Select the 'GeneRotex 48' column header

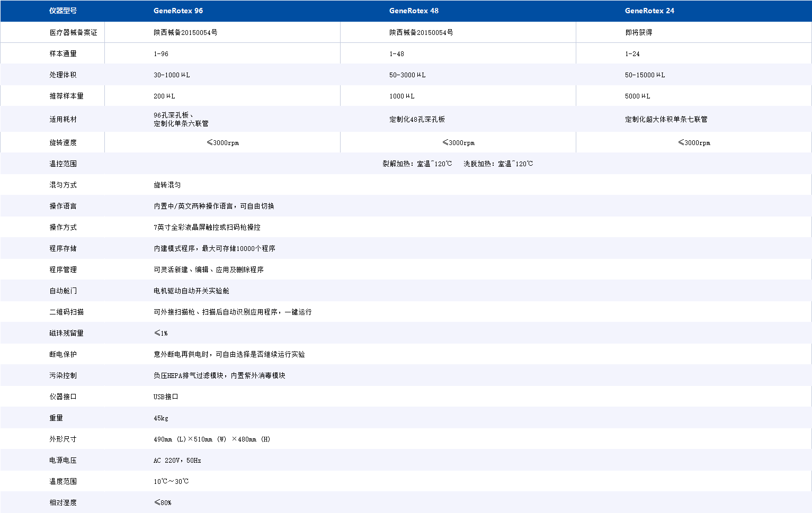[x=414, y=11]
